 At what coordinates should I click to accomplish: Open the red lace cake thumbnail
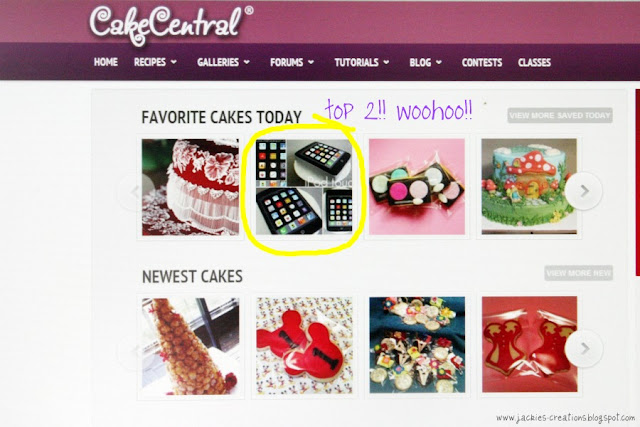pyautogui.click(x=190, y=187)
